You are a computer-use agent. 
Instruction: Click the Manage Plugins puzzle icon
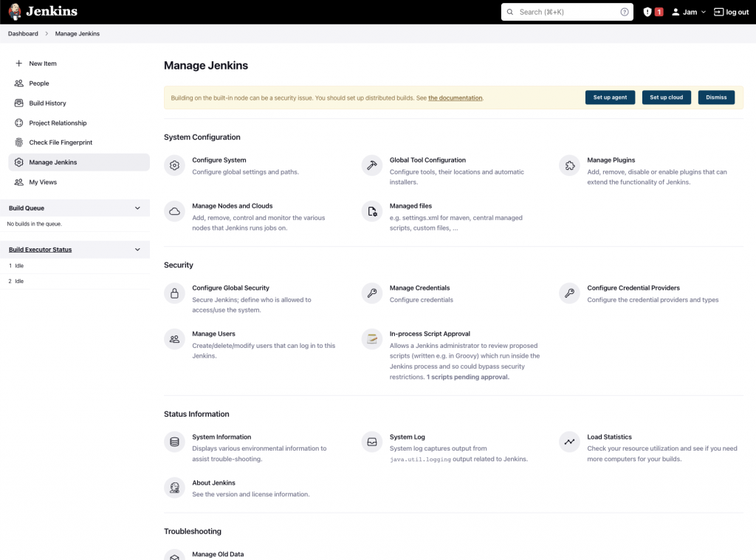569,165
